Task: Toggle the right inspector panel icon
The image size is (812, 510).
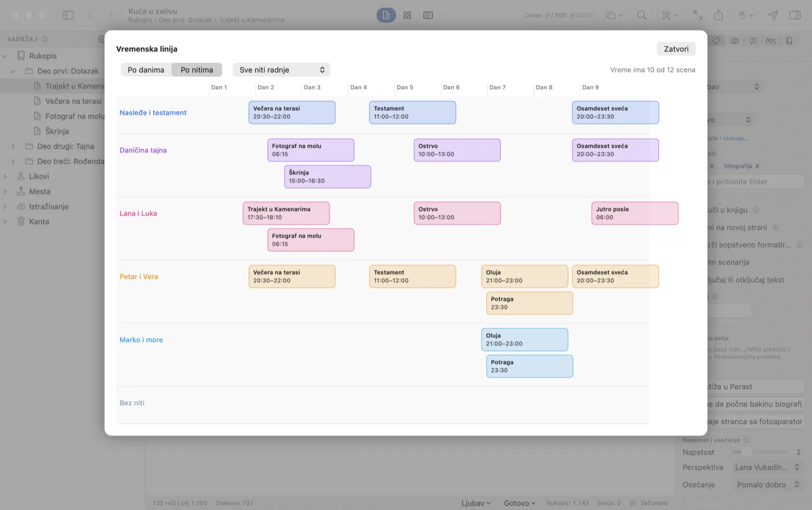Action: [x=795, y=15]
